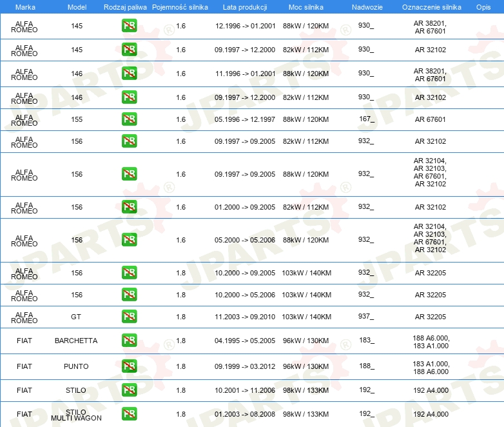The width and height of the screenshot is (504, 427).
Task: Click fuel icon in 146 row with 82kW / 112KM
Action: pyautogui.click(x=129, y=97)
